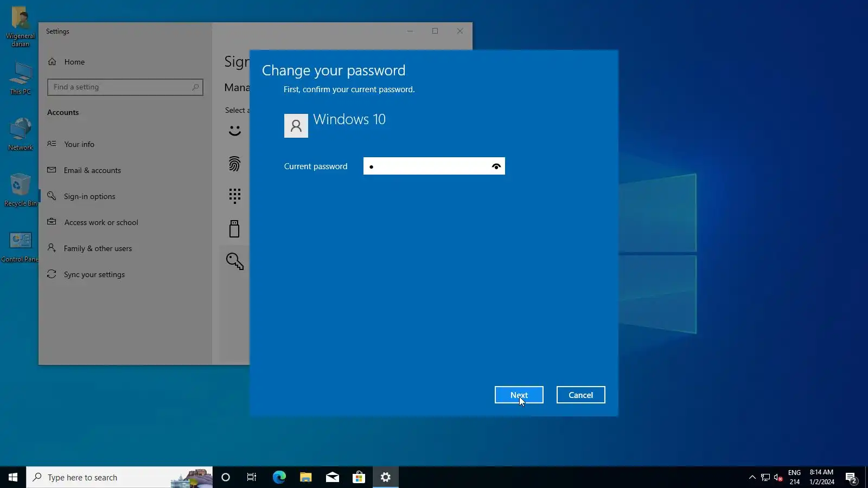868x488 pixels.
Task: Select the This PC desktop icon
Action: point(20,79)
